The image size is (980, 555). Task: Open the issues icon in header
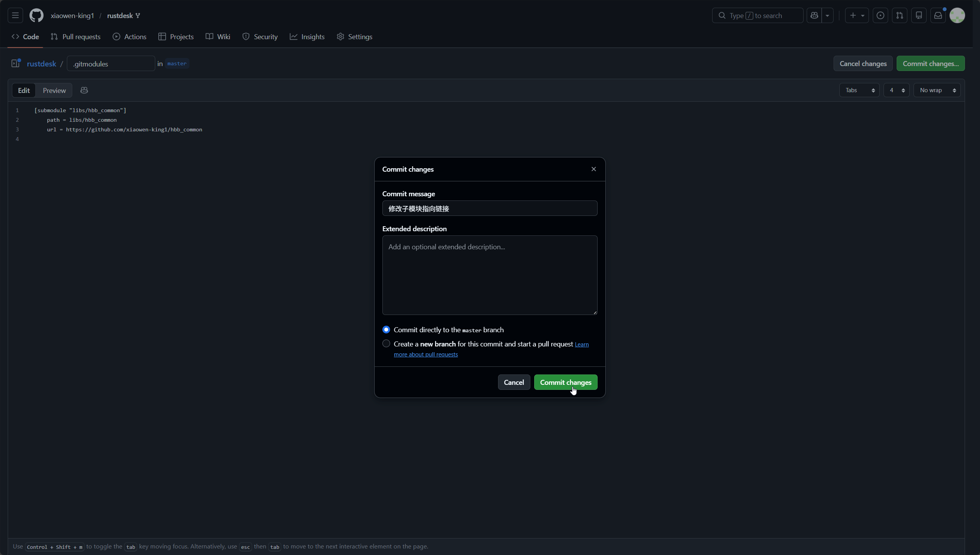coord(880,15)
